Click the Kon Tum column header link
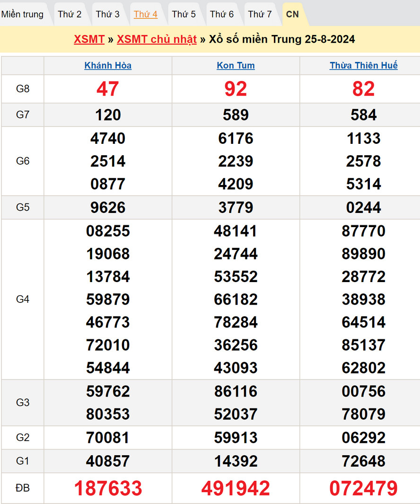Screen dimensions: 420x504 [x=236, y=66]
